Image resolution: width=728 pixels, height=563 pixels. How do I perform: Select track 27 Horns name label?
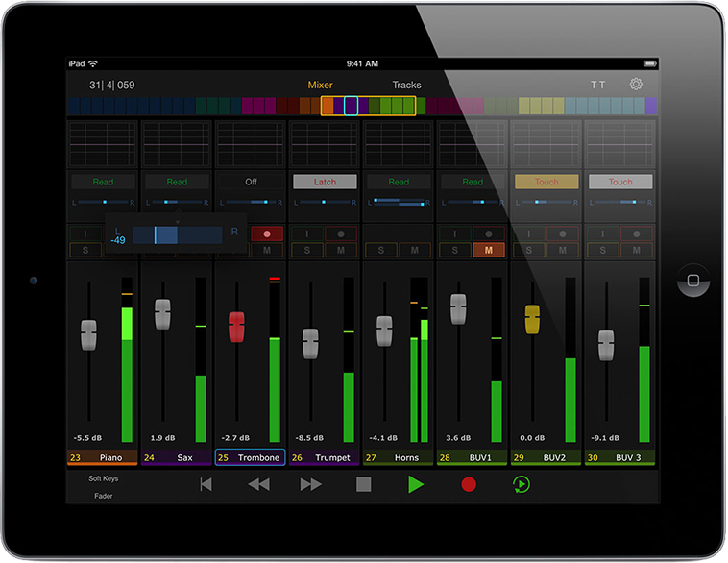398,457
